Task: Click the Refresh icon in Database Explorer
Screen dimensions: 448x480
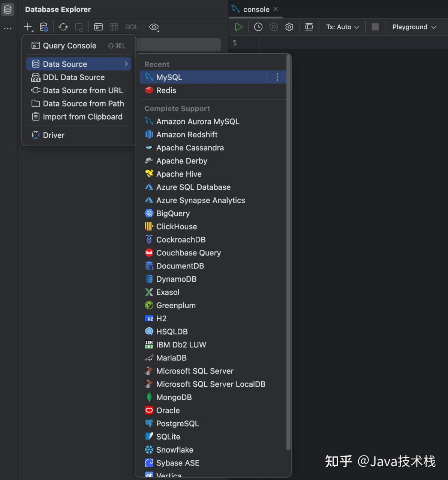Action: coord(63,27)
